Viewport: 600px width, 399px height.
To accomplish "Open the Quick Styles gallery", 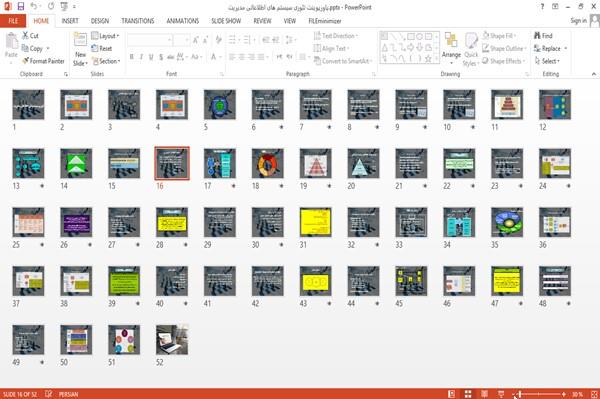I will tap(471, 50).
